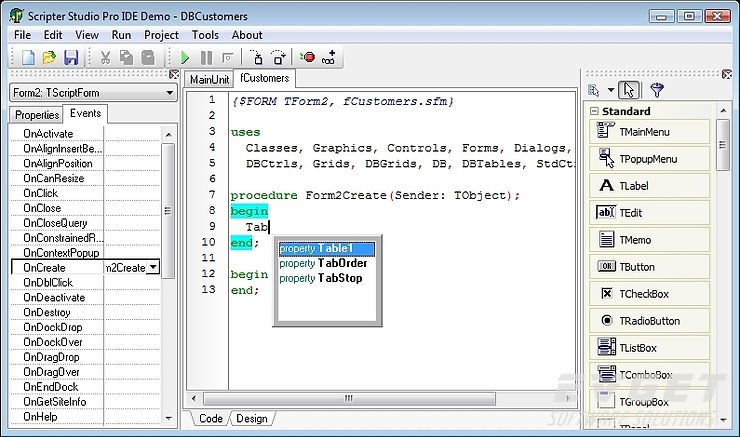Click the Add Watch glasses icon
Screen dimensions: 740x437
coord(328,57)
